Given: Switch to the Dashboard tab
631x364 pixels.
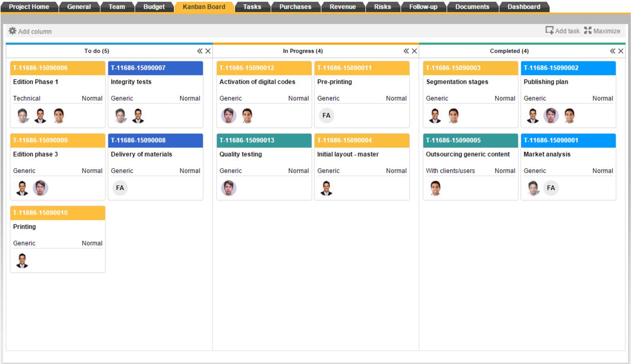Looking at the screenshot, I should pos(524,6).
